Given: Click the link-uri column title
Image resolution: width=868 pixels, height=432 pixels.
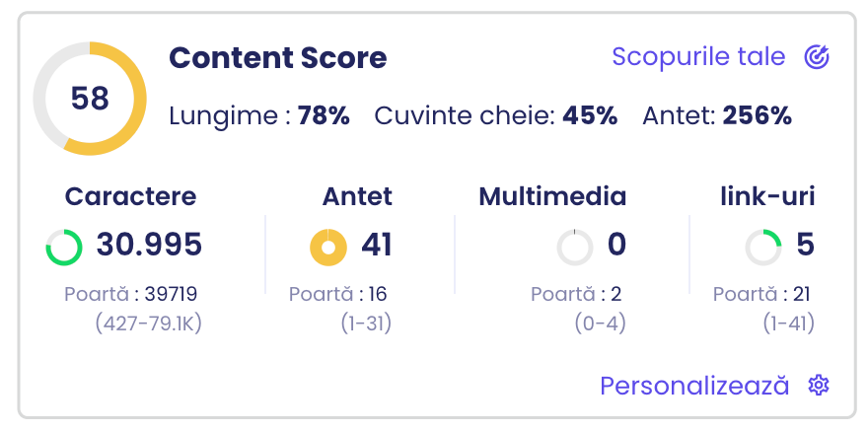Looking at the screenshot, I should point(768,196).
